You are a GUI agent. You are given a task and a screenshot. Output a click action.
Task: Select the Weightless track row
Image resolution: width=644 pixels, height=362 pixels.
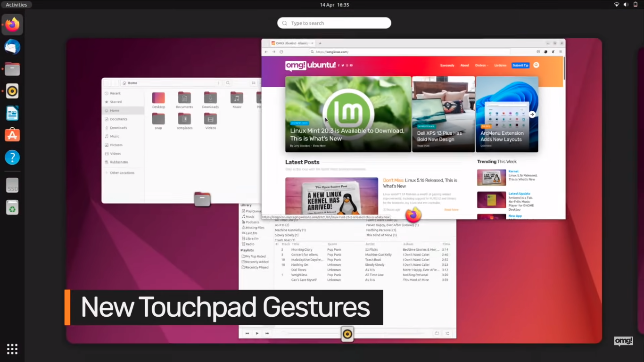(x=365, y=275)
